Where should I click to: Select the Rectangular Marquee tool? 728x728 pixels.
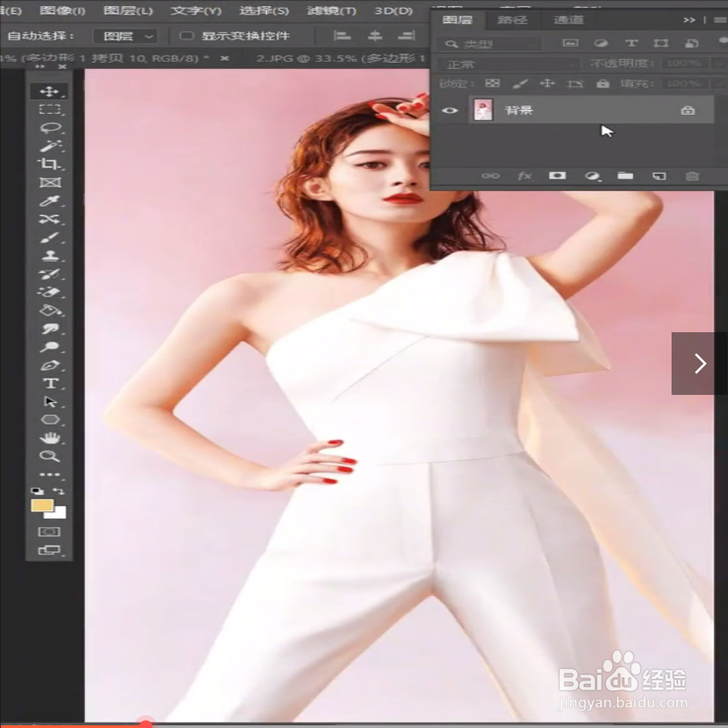pos(49,109)
